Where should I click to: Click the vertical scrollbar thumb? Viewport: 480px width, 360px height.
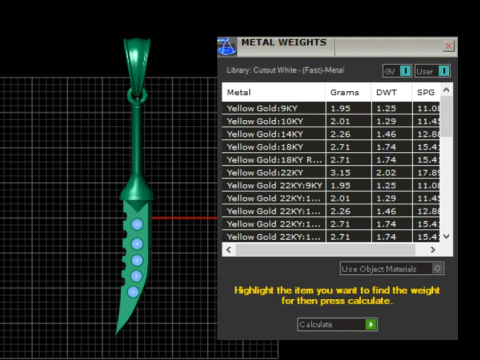tap(446, 116)
